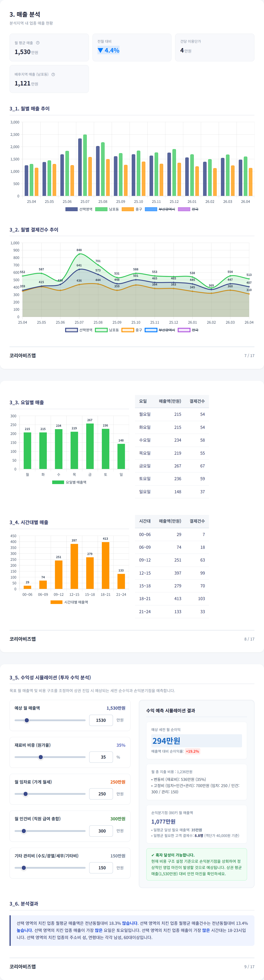Adjust the 재료비 비중 (원가율) slider
Viewport: 264px width, 980px height.
point(50,757)
